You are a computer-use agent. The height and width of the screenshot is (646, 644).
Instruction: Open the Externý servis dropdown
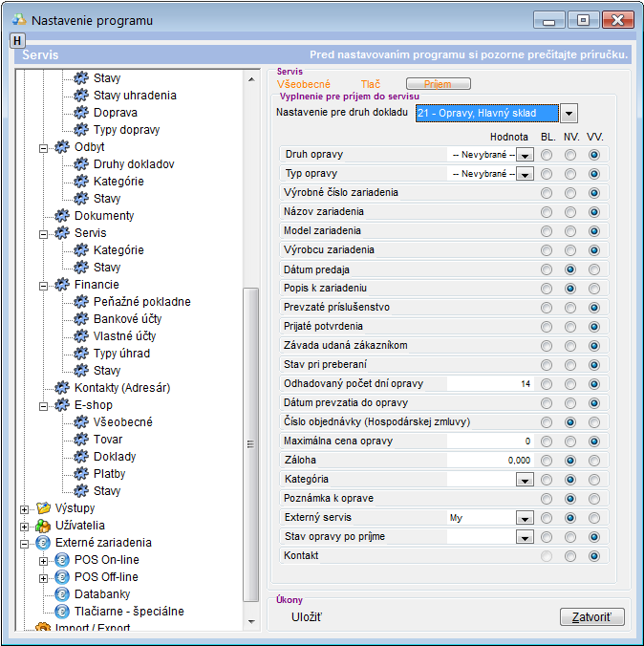(x=524, y=518)
